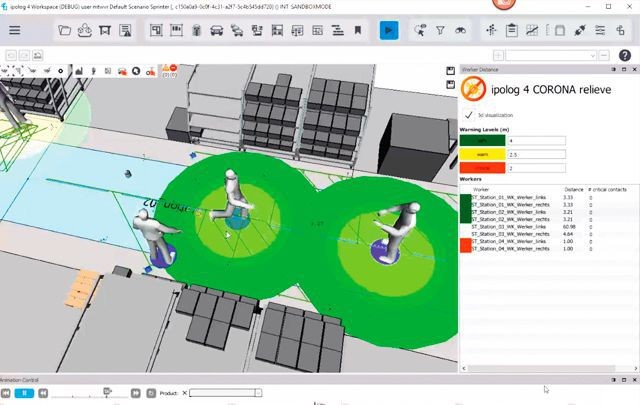Close the Worker Distance panel
This screenshot has width=640, height=405.
tap(634, 69)
